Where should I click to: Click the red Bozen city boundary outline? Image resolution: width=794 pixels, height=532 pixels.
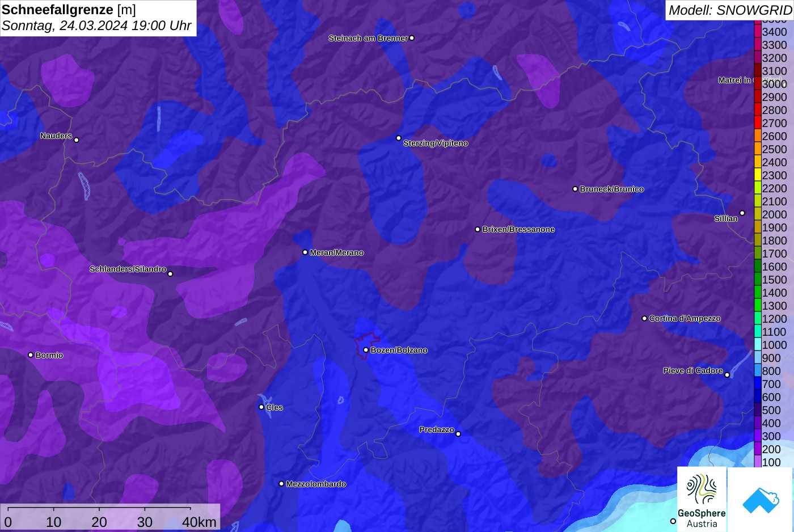coord(367,344)
